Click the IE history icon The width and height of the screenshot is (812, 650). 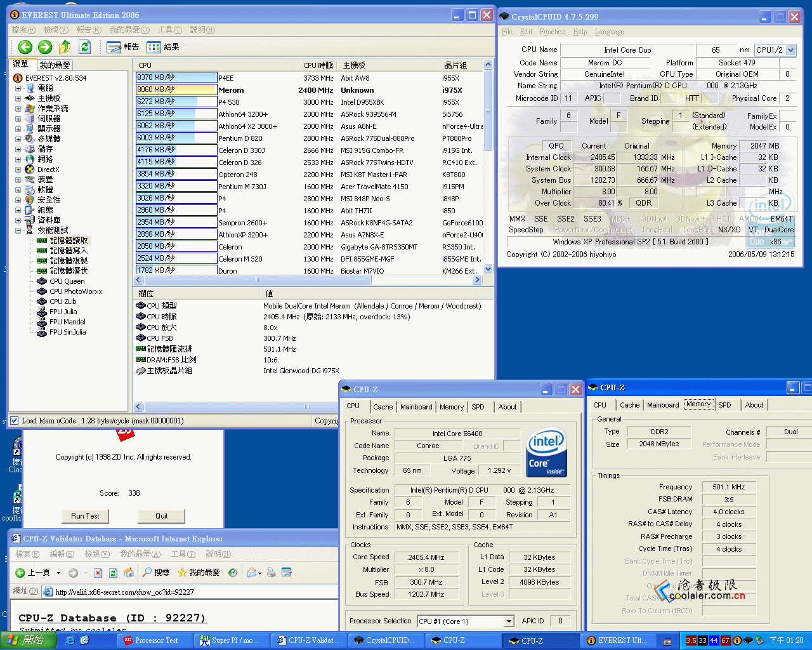point(233,573)
